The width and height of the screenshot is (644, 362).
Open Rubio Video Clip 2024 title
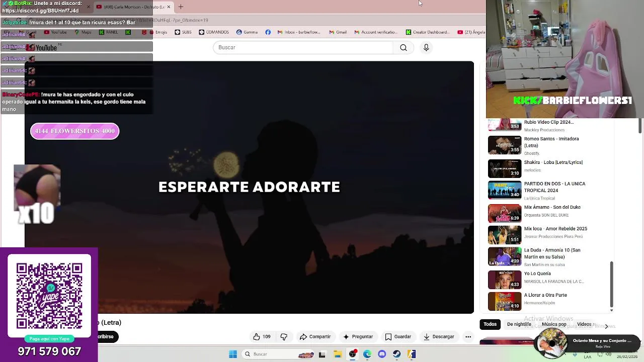[548, 122]
